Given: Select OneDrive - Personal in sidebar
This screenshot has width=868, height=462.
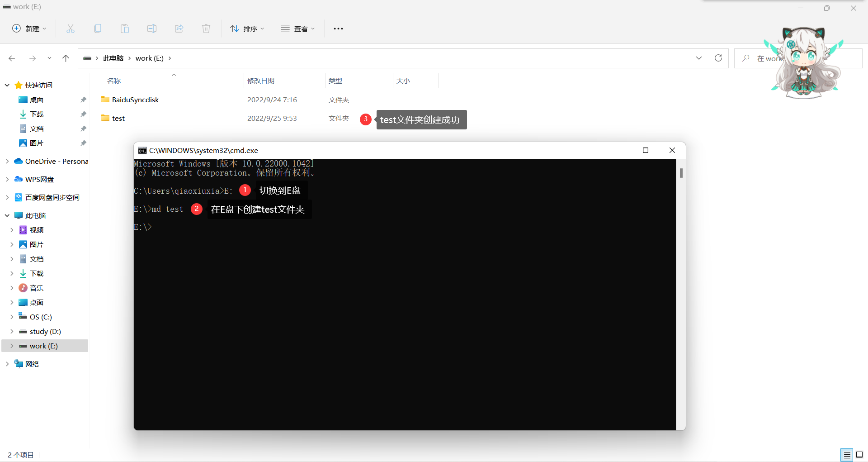Looking at the screenshot, I should tap(51, 161).
